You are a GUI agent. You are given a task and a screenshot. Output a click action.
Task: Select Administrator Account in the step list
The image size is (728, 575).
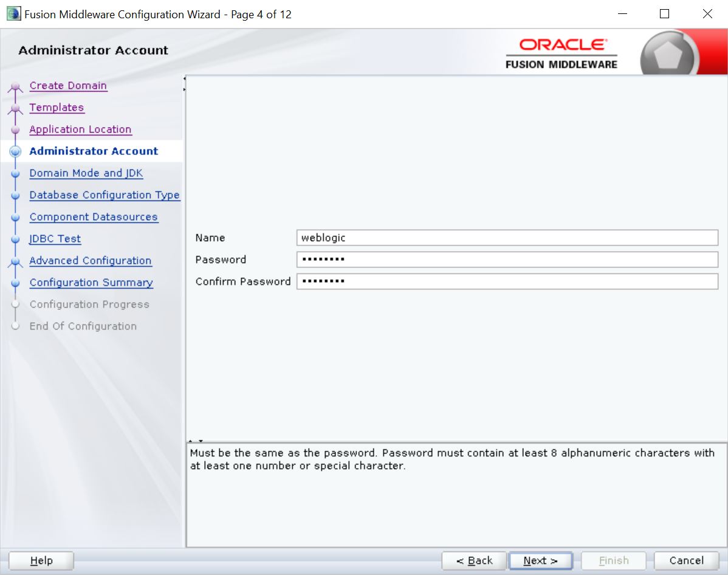tap(94, 151)
